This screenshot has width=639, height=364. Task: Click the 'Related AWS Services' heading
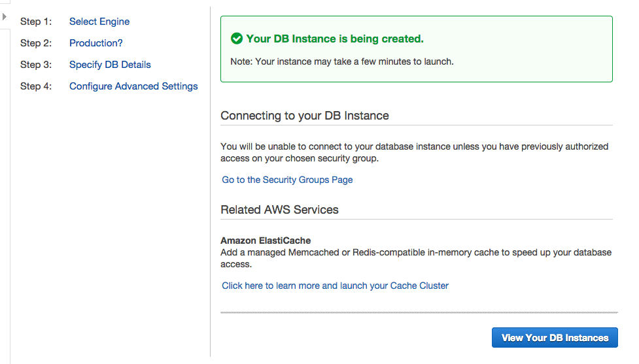click(x=279, y=210)
